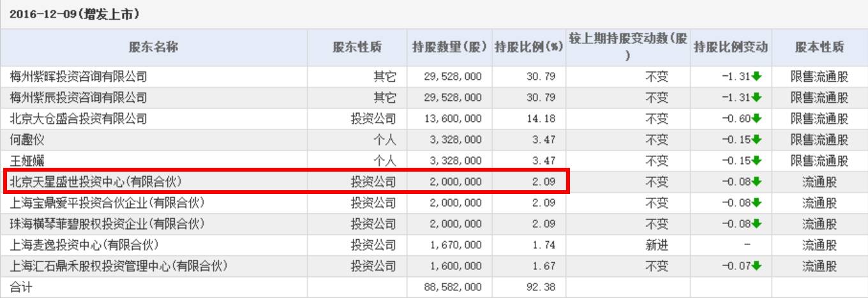Click the green arrow in 珠海横琴菲碧 row
The image size is (868, 298).
tap(757, 224)
